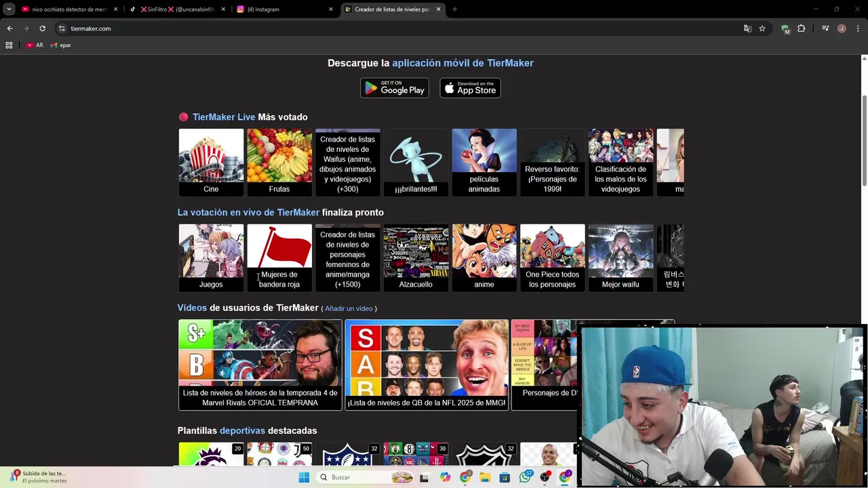Open the 'Mejor waifu' card
This screenshot has width=868, height=488.
pos(620,258)
